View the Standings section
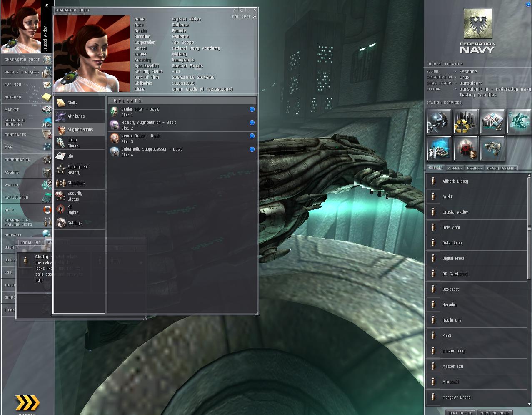Viewport: 532px width, 415px height. 79,183
